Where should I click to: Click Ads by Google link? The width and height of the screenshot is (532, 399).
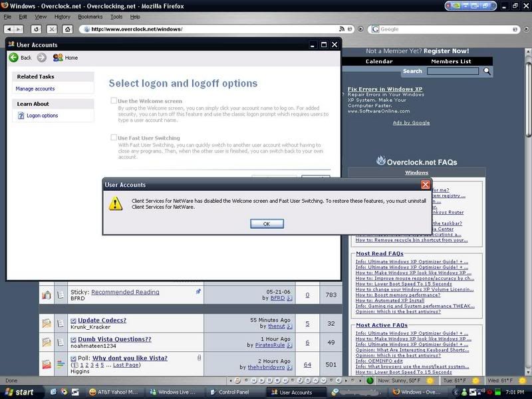[x=411, y=123]
